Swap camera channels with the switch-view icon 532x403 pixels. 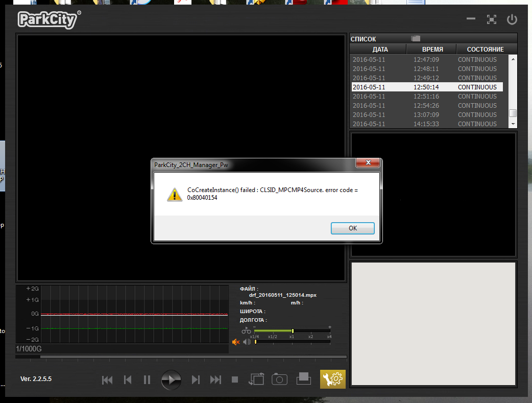point(256,379)
